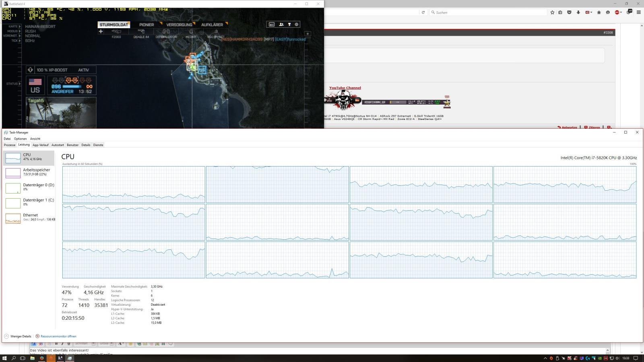The width and height of the screenshot is (644, 362).
Task: Switch to the App-Verlauf tab
Action: [x=41, y=145]
